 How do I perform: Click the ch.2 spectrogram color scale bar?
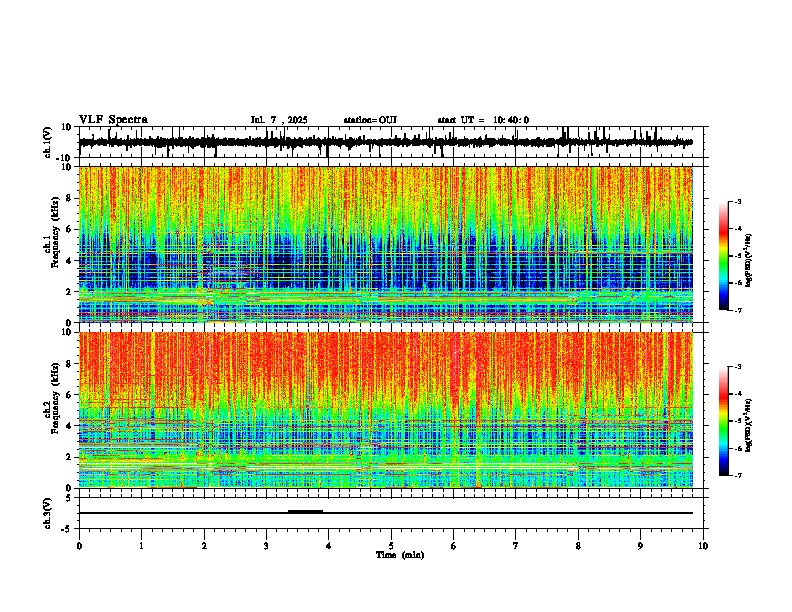tap(724, 421)
